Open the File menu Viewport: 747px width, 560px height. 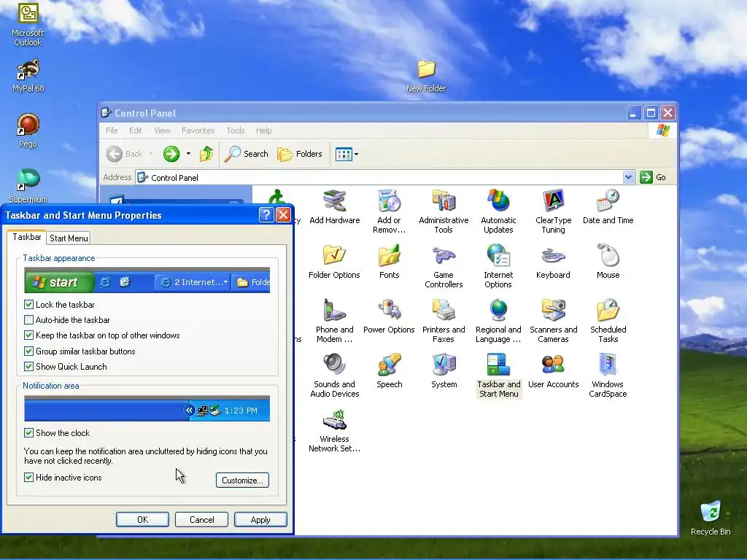(x=112, y=131)
